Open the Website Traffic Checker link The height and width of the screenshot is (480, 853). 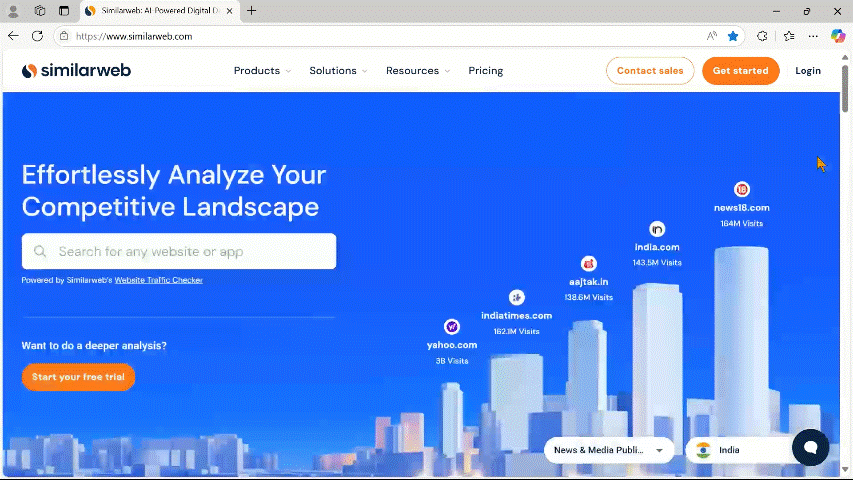(158, 281)
